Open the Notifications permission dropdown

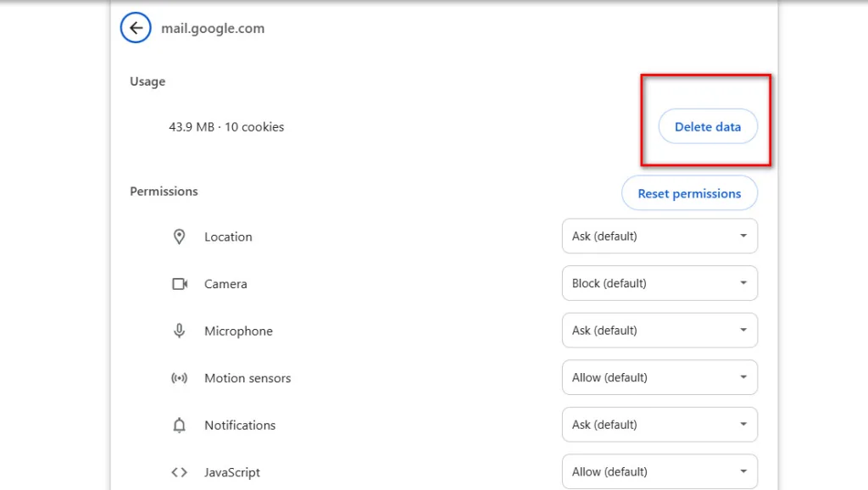click(x=659, y=424)
